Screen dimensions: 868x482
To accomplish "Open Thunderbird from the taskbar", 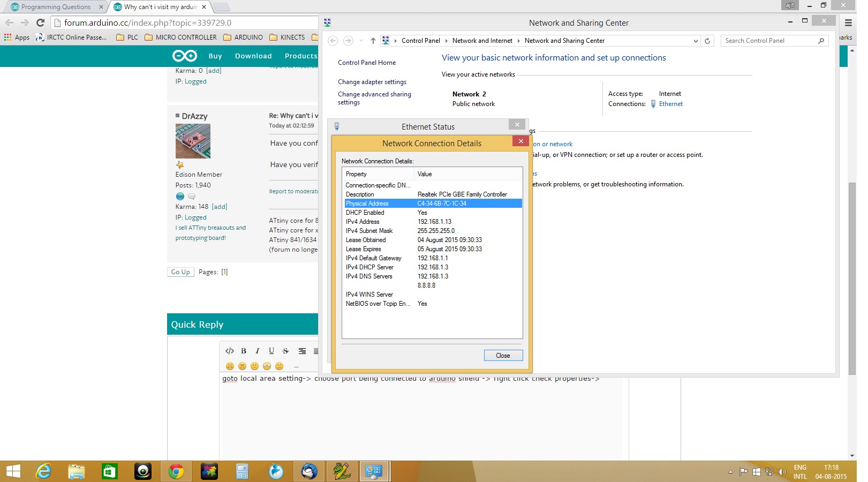I will point(309,472).
